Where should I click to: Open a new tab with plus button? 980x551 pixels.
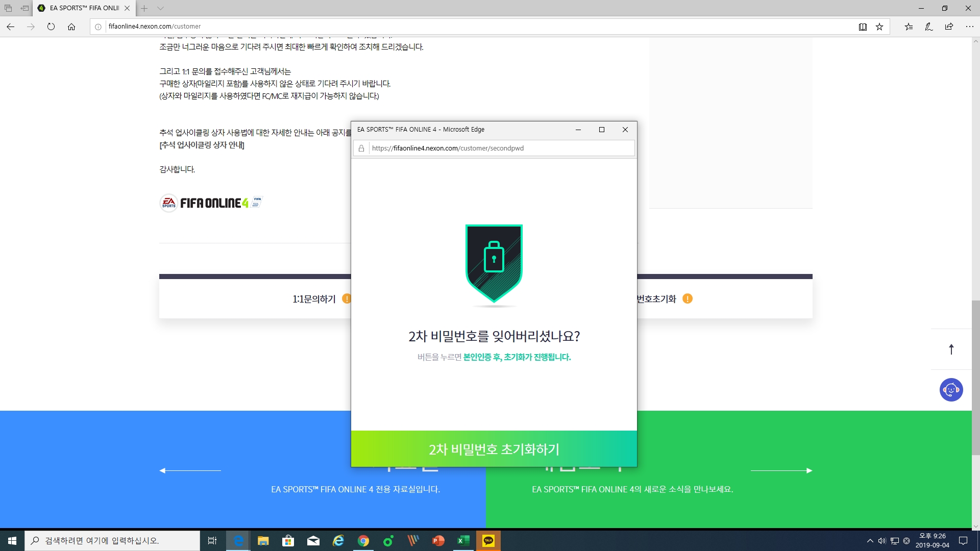(144, 8)
